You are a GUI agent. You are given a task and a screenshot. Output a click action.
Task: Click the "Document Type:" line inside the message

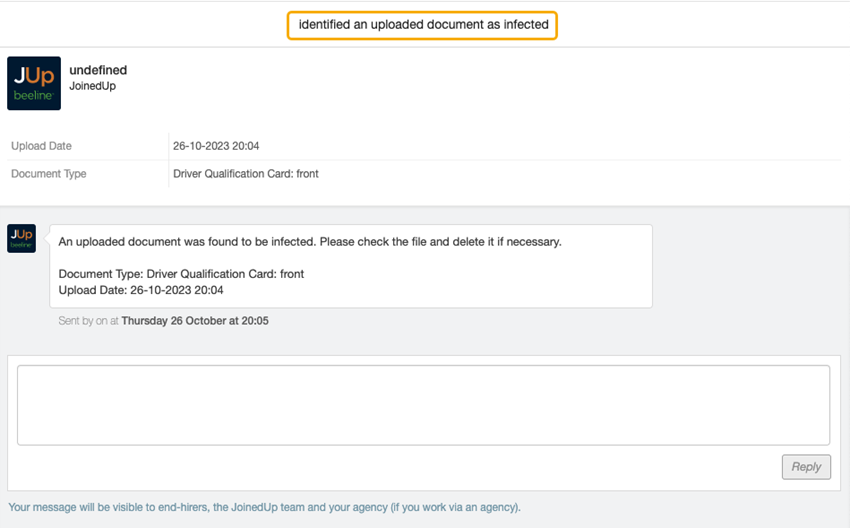tap(181, 274)
